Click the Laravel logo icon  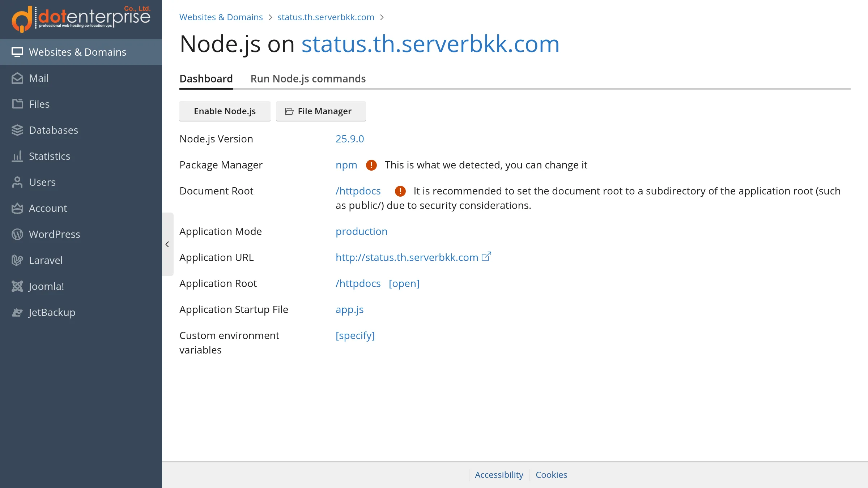[x=17, y=260]
